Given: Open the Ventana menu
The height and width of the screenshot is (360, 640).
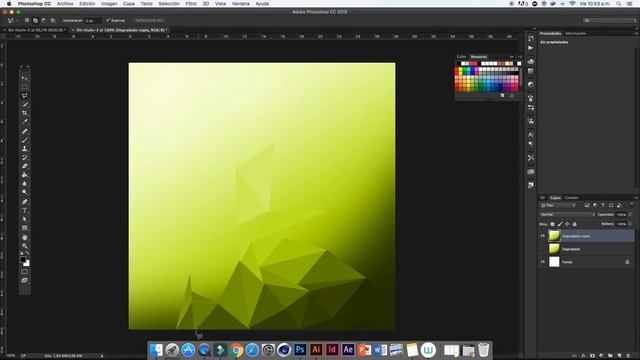Looking at the screenshot, I should click(x=241, y=4).
